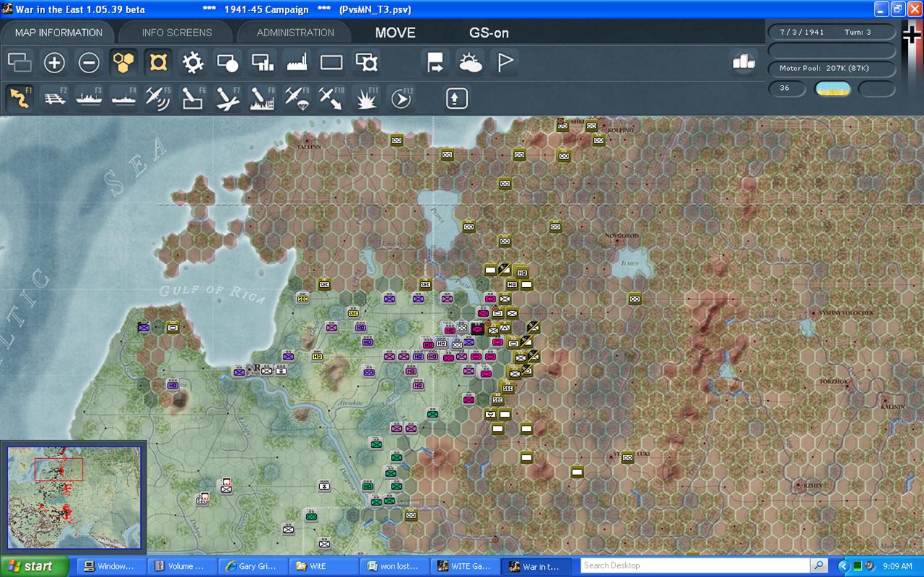This screenshot has height=577, width=924.
Task: Click the Kalinin city label
Action: tap(893, 407)
